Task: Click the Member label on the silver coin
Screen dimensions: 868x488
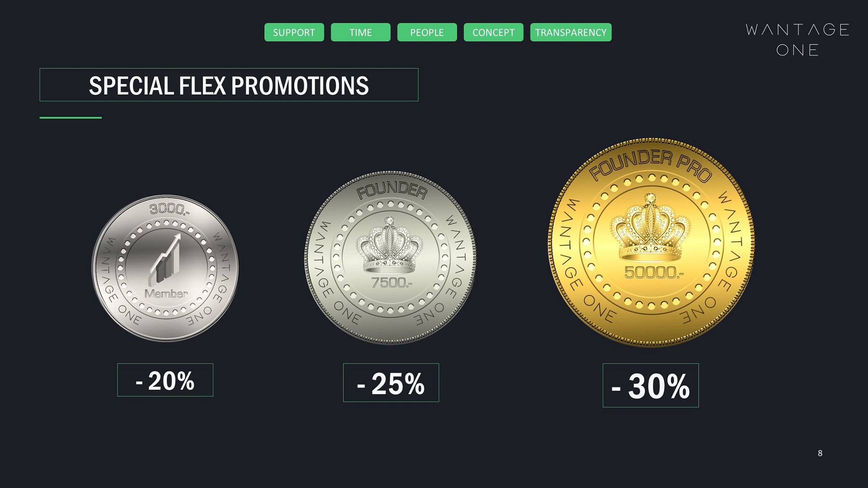Action: click(x=166, y=294)
